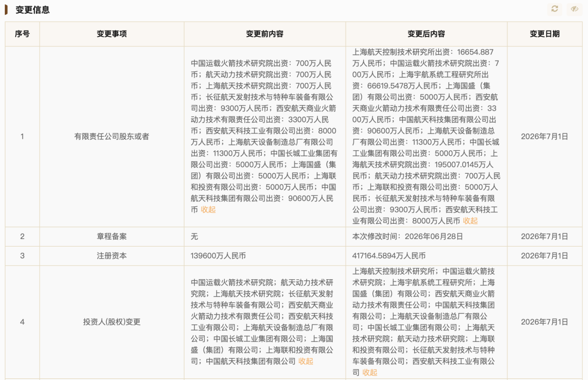Image resolution: width=588 pixels, height=380 pixels.
Task: Select the 变更信息 section title
Action: 33,10
